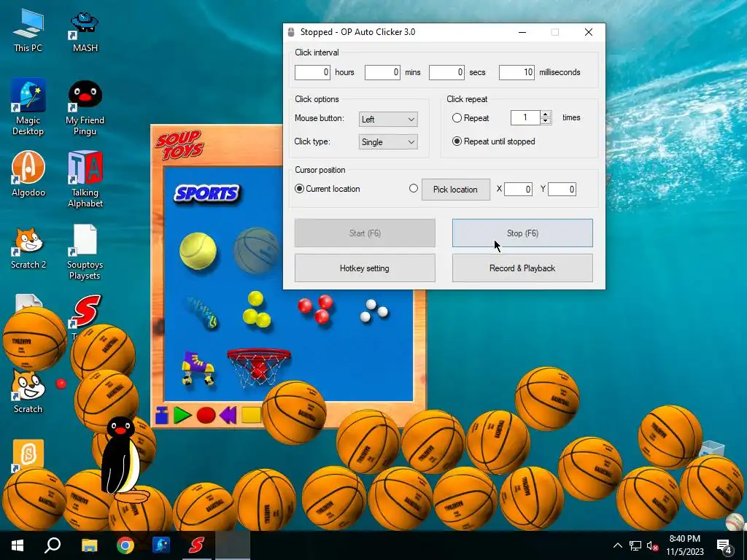Click the Start (F6) button
747x560 pixels.
click(x=365, y=233)
